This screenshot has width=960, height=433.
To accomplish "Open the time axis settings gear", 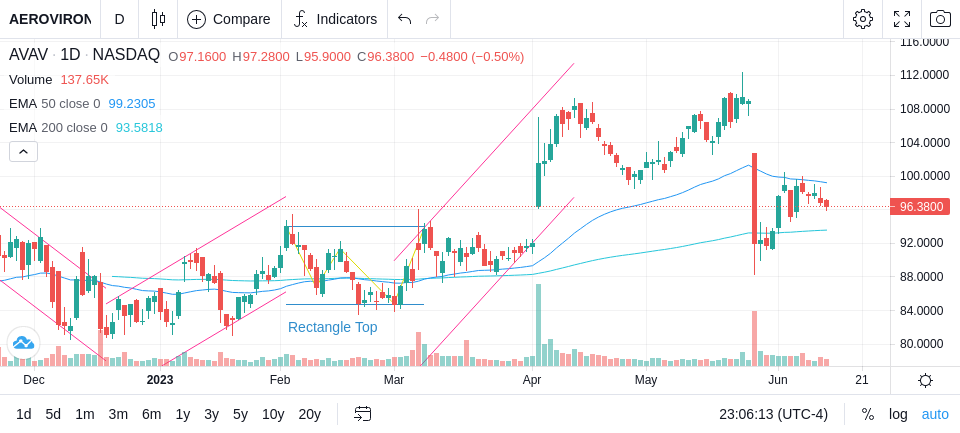I will (925, 381).
